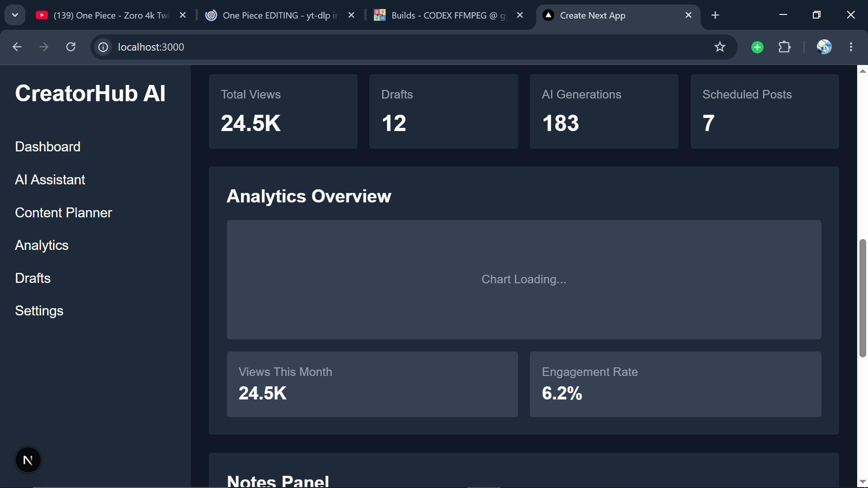Close the Create Next App tab

[689, 15]
